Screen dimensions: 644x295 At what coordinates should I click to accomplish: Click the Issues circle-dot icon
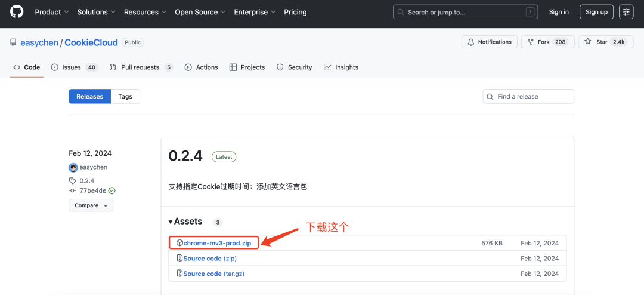pos(55,67)
